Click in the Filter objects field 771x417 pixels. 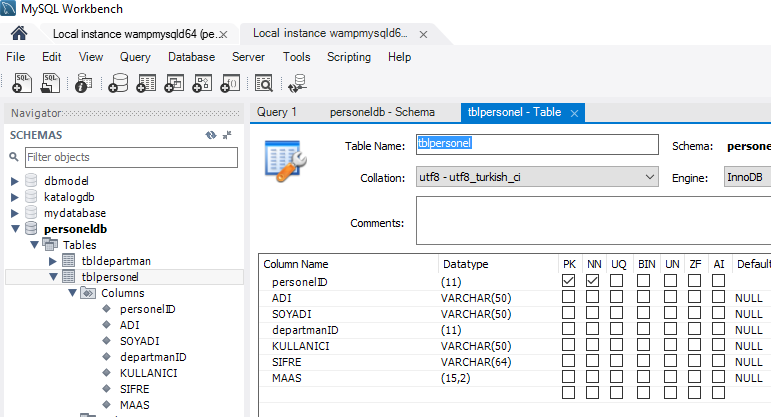131,157
